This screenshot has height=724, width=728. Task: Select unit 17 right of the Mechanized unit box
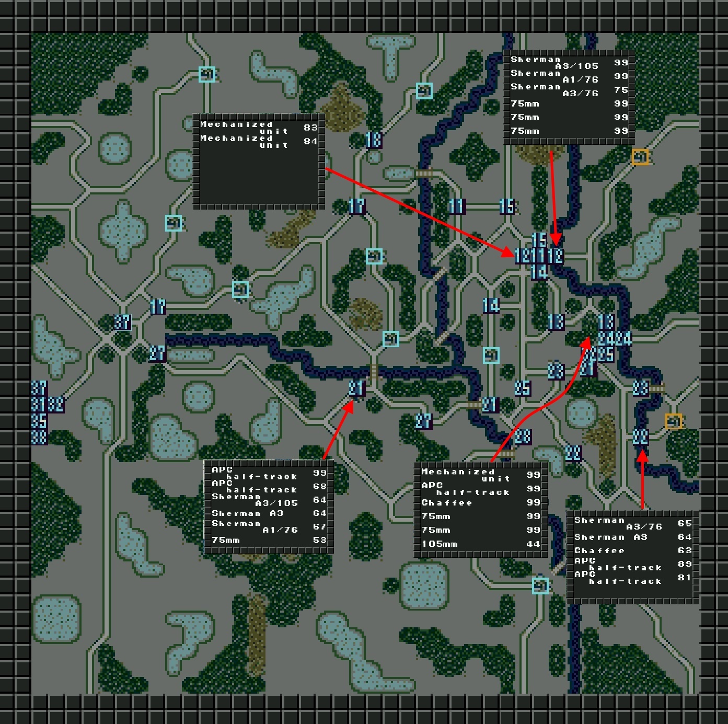(x=356, y=206)
